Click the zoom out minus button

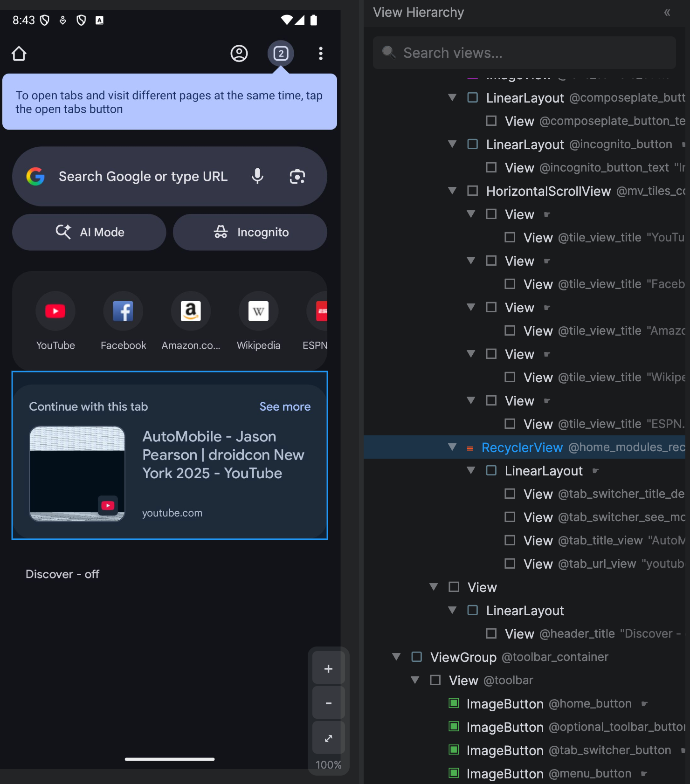pyautogui.click(x=329, y=703)
